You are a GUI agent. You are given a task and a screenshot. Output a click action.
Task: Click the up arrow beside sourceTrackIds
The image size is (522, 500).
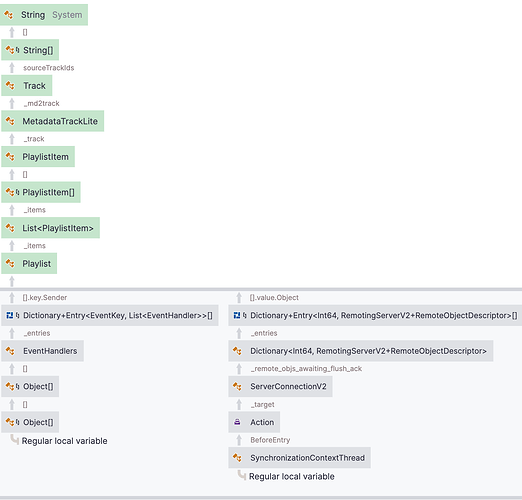[x=12, y=68]
